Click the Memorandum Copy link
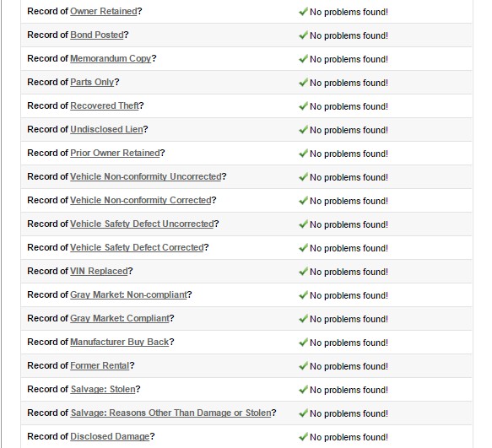492x448 pixels. (111, 59)
